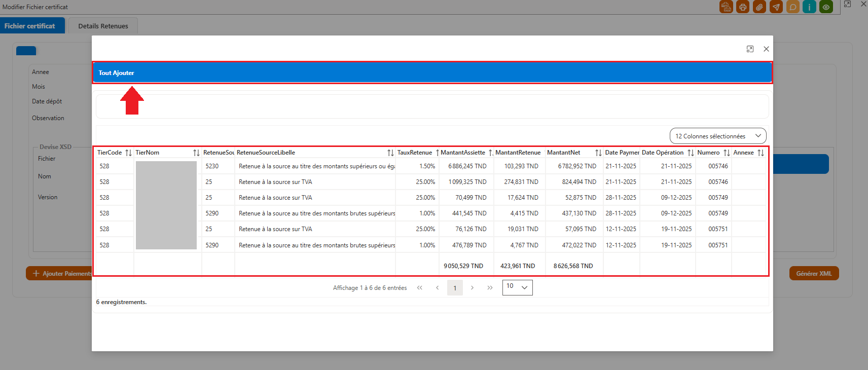Click 'Retenue à la source au titre des montants supérieurs' cell
The height and width of the screenshot is (370, 868).
click(x=315, y=166)
